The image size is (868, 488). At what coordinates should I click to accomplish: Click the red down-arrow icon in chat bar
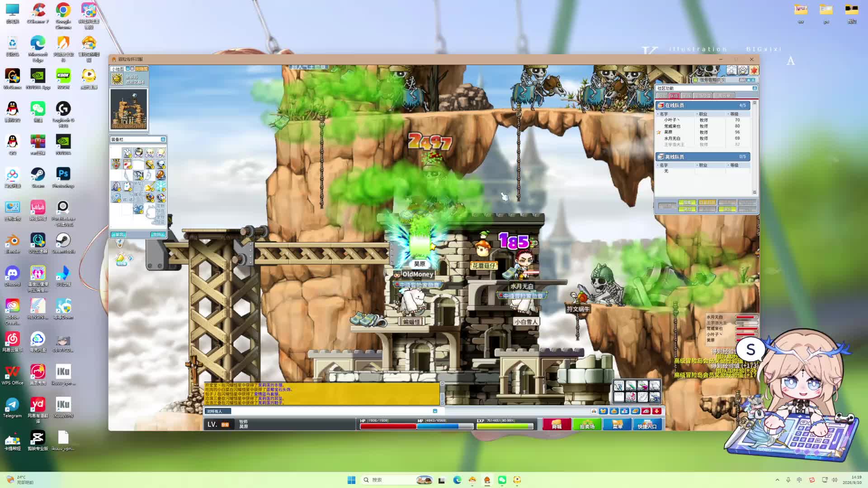coord(657,411)
